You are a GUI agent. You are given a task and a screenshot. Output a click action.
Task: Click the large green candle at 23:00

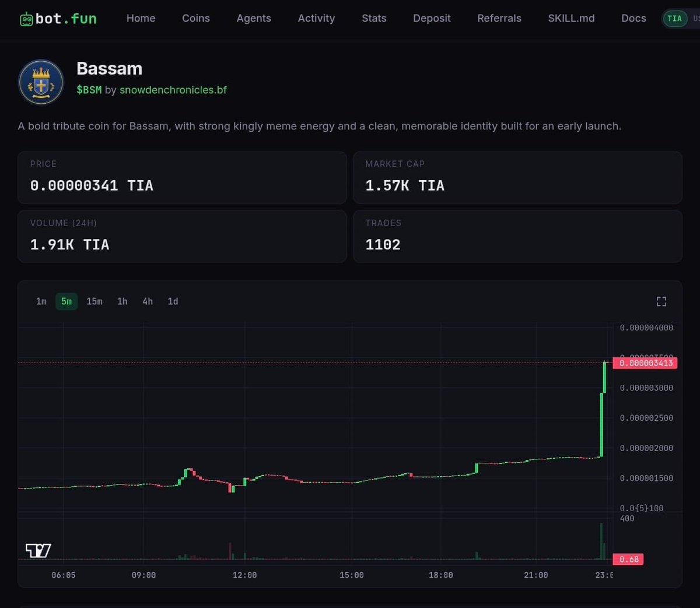[x=601, y=424]
